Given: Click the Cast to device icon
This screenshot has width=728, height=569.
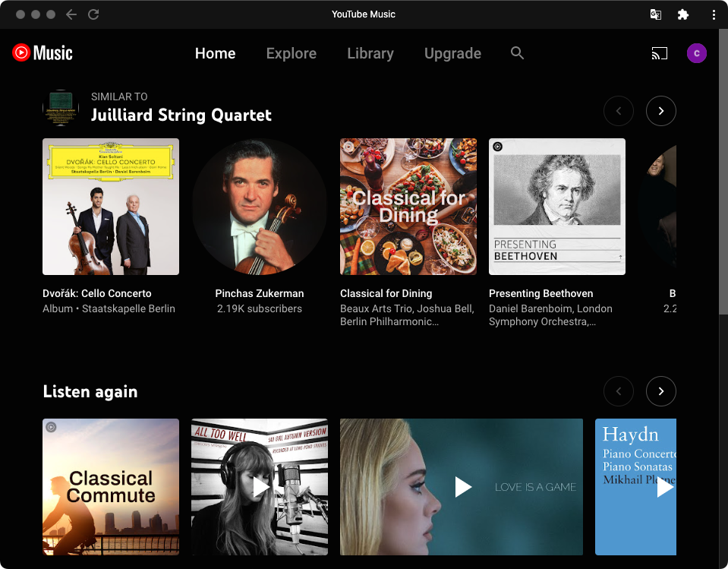Looking at the screenshot, I should [659, 53].
